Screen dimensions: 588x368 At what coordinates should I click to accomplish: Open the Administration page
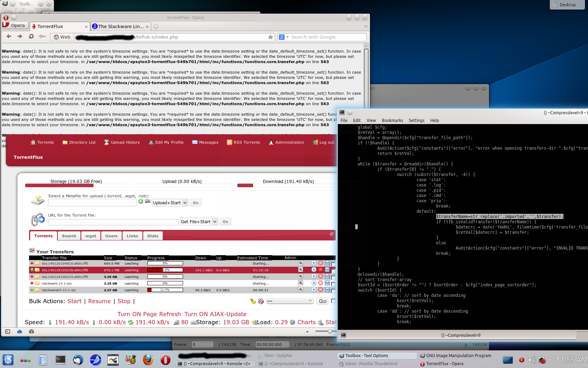coord(286,142)
